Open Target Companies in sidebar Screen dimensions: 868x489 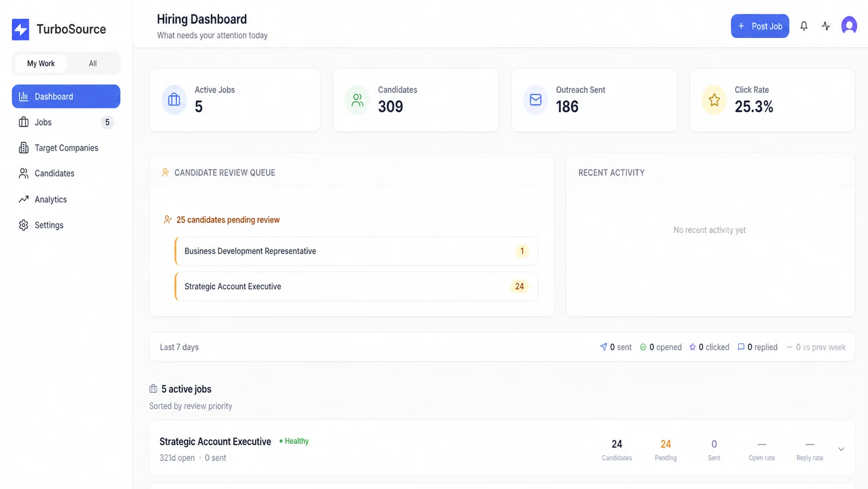[x=66, y=148]
